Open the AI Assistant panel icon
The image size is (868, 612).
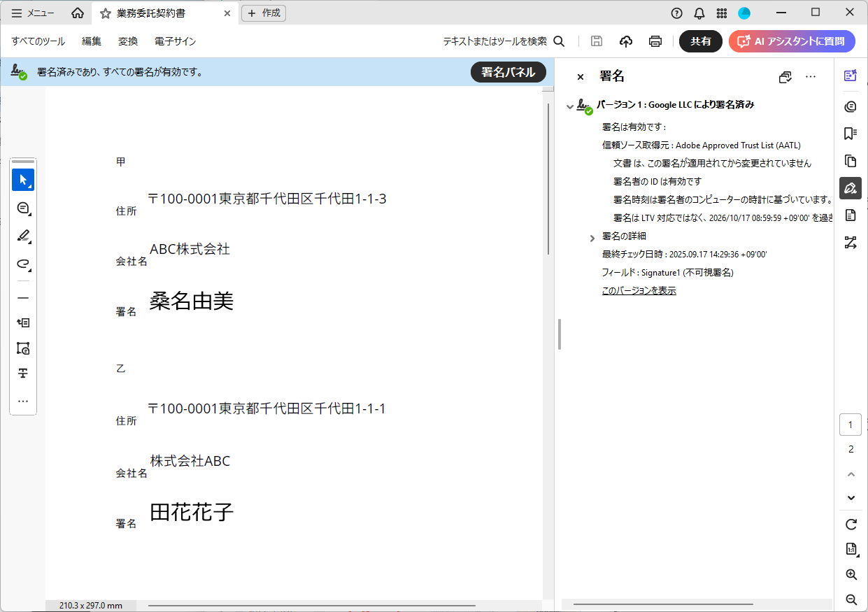pyautogui.click(x=851, y=75)
